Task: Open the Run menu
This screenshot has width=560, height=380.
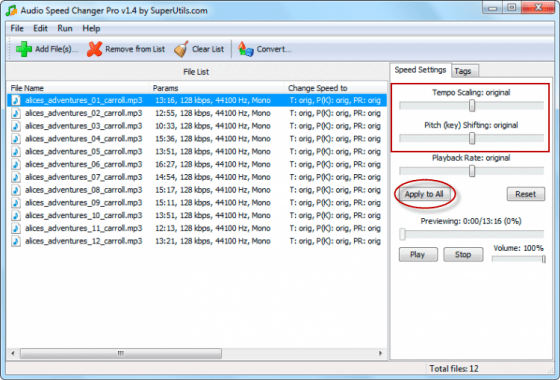Action: point(65,29)
